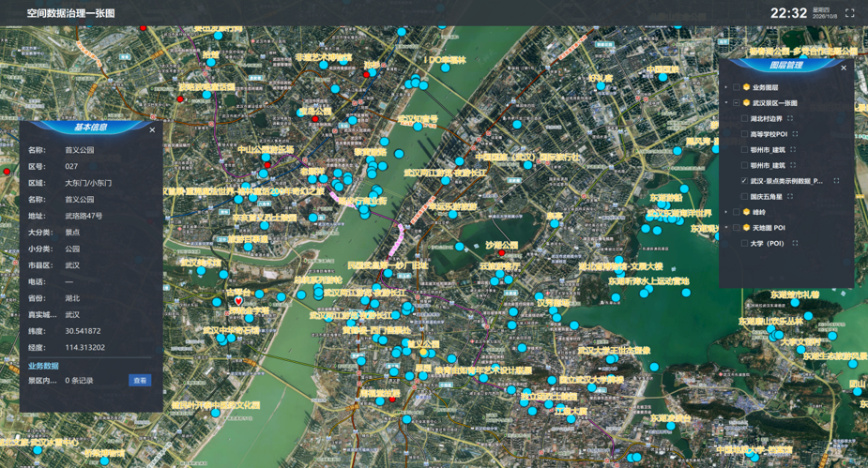Click the 业务图层 group folder icon
The width and height of the screenshot is (868, 468).
746,87
